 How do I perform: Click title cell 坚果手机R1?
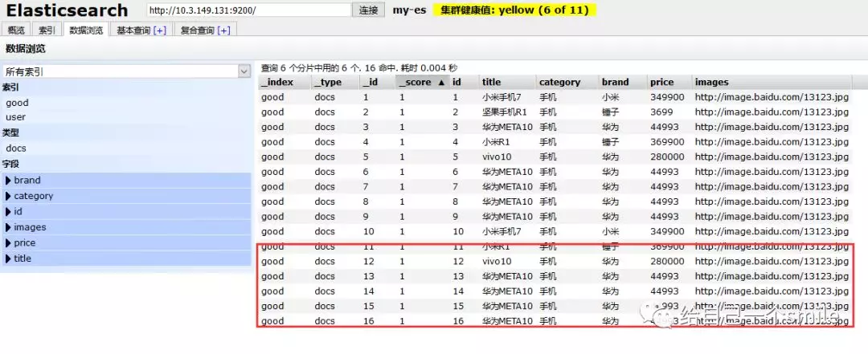[x=504, y=112]
